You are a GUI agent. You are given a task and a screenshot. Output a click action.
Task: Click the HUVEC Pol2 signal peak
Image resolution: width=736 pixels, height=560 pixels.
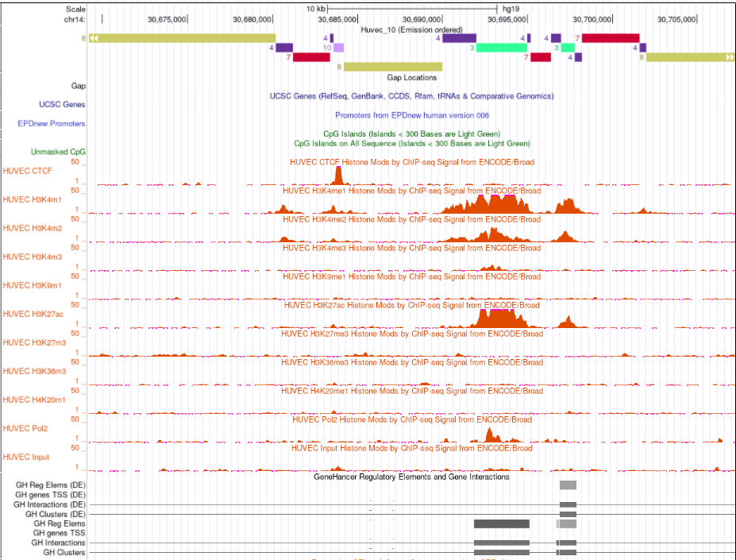(x=491, y=435)
